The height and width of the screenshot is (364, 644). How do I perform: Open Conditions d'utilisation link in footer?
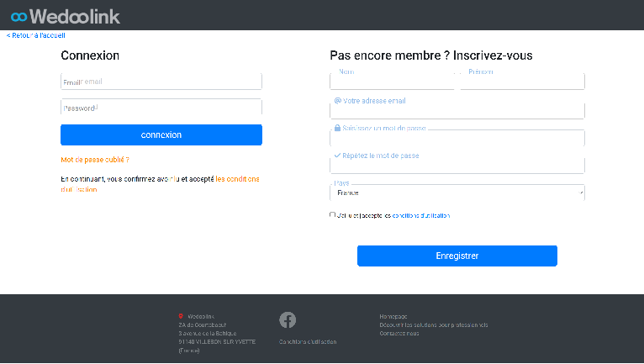pos(308,341)
